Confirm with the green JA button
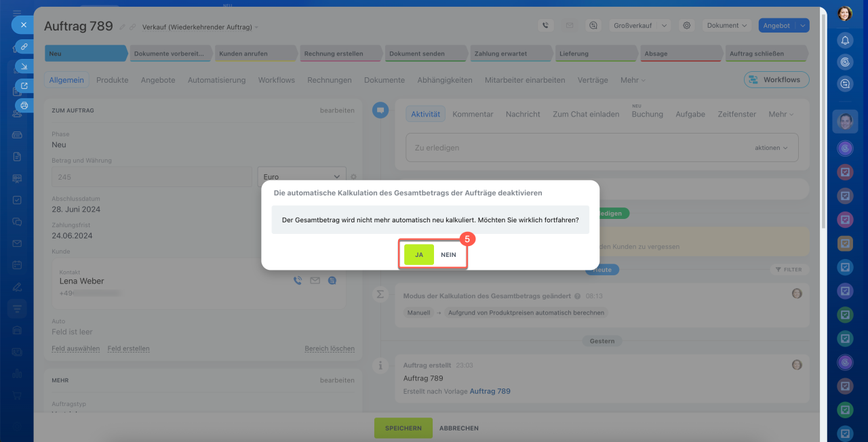The height and width of the screenshot is (442, 868). (x=419, y=255)
